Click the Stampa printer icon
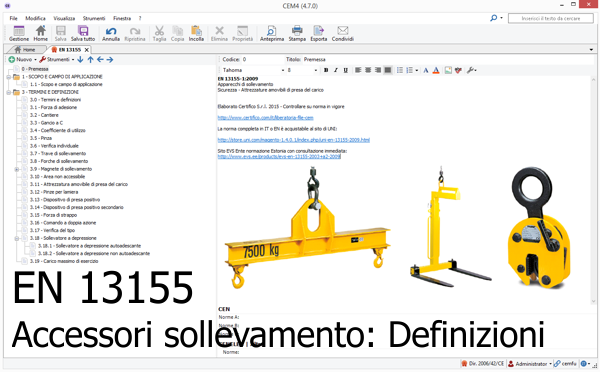The width and height of the screenshot is (600, 372). [297, 33]
